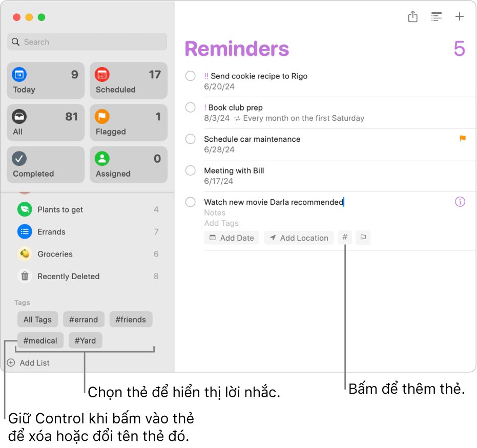Mark Send cookie recipe to Rigo complete

pos(191,76)
